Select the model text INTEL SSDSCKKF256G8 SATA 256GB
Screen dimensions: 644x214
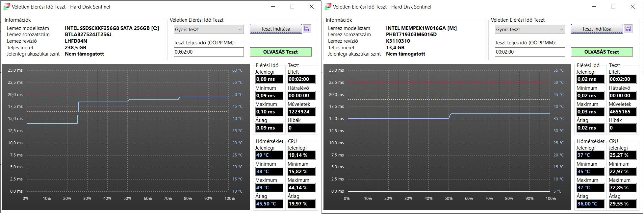point(107,28)
